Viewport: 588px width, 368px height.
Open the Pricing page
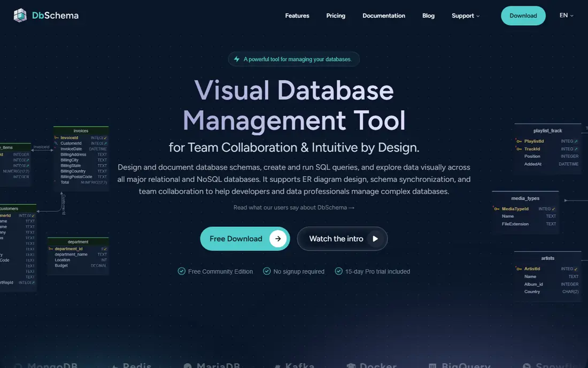(336, 16)
